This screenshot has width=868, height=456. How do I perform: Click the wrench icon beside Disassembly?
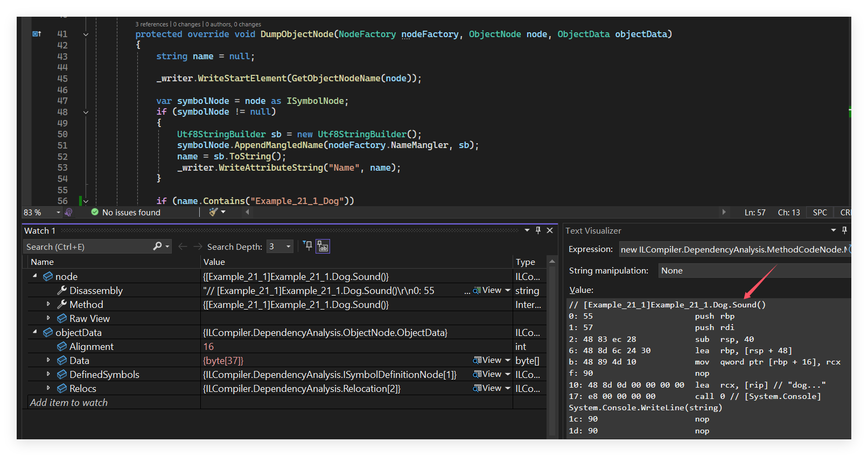point(62,290)
